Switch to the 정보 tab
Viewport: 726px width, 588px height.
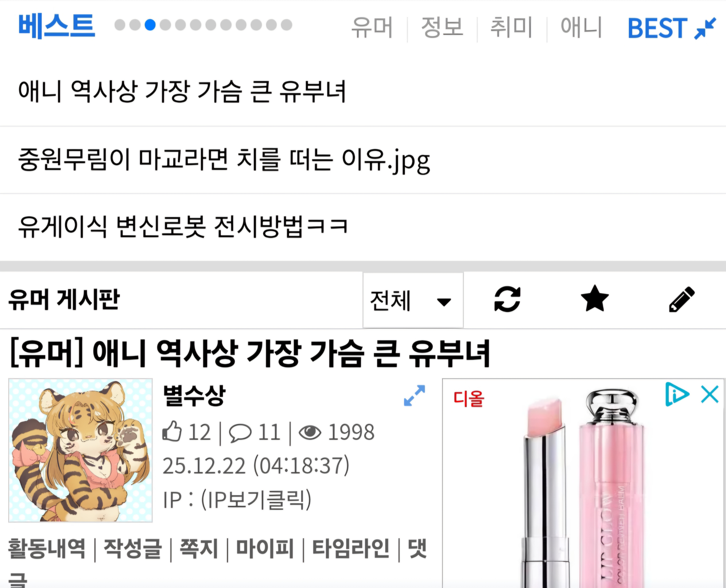tap(442, 27)
